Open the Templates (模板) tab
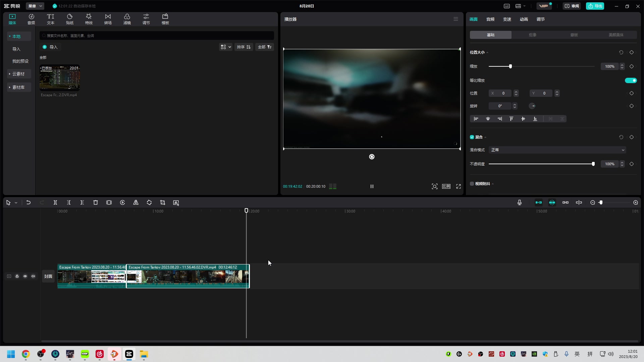Screen dimensions: 644x362 [x=165, y=19]
